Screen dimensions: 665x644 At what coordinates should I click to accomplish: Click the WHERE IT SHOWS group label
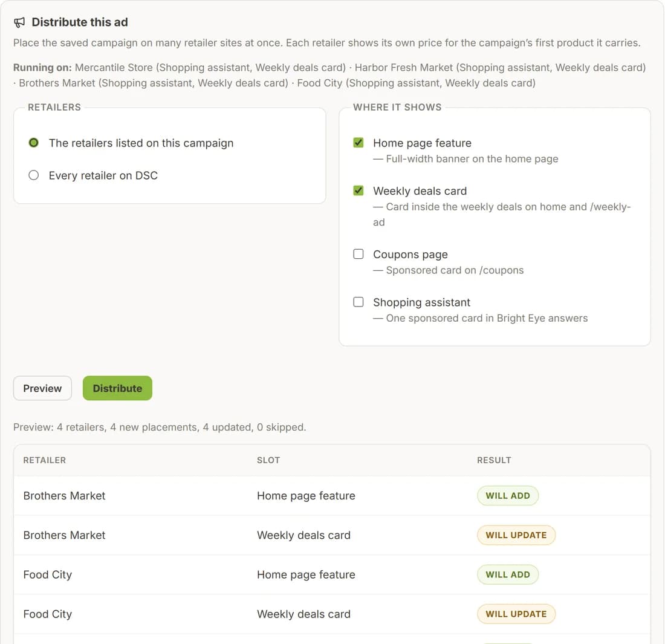pyautogui.click(x=397, y=108)
